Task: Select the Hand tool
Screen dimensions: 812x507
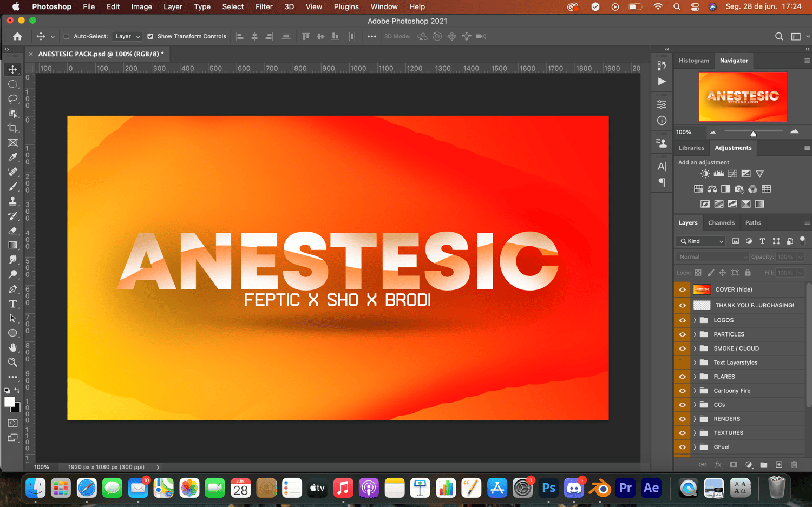Action: pyautogui.click(x=13, y=347)
